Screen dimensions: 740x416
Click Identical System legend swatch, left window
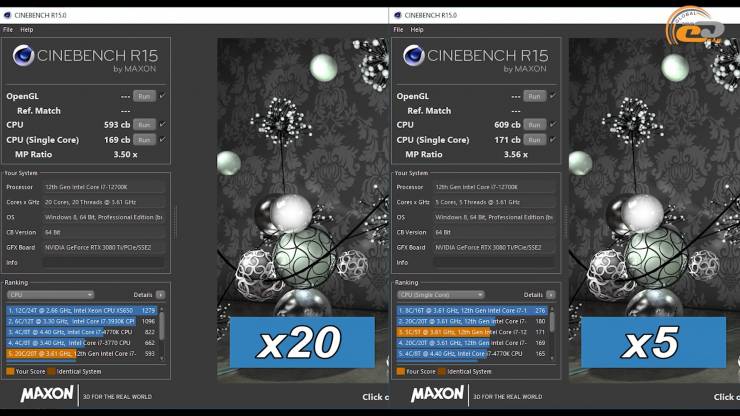tap(51, 372)
